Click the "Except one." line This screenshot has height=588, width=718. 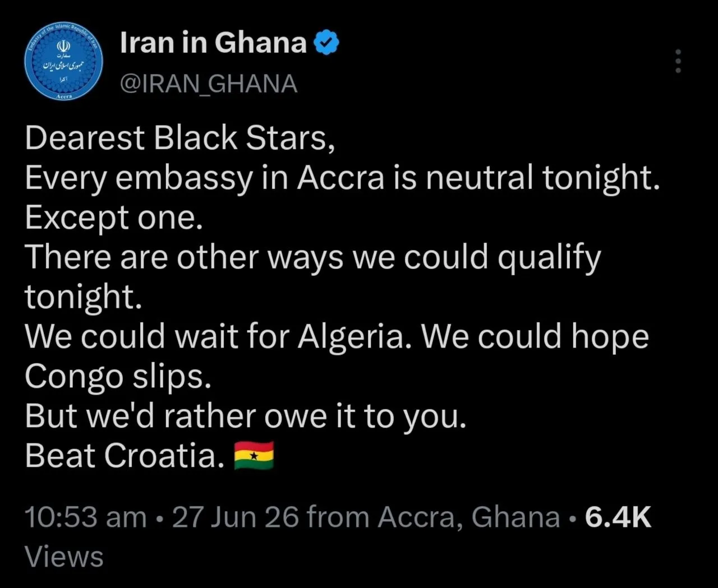114,217
